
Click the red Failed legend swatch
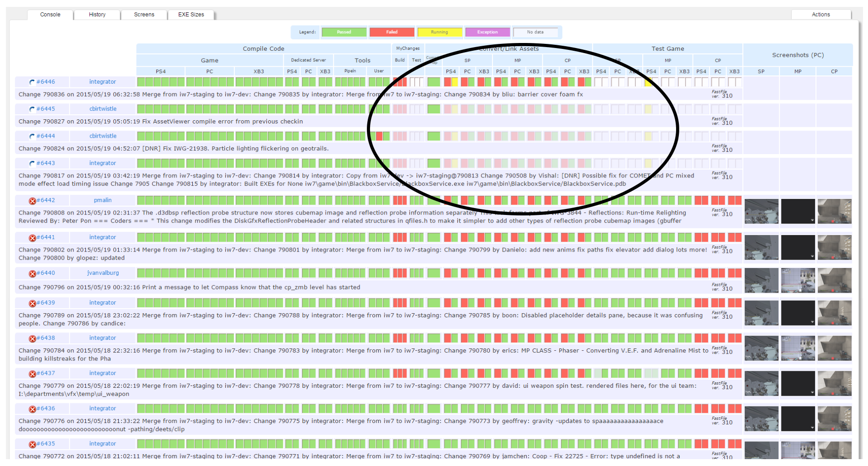click(x=392, y=32)
